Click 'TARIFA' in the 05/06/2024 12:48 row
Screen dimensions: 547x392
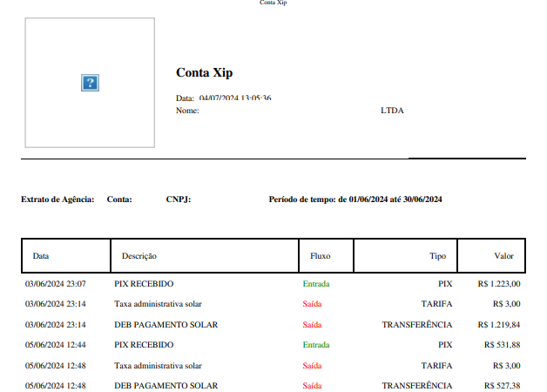(436, 366)
